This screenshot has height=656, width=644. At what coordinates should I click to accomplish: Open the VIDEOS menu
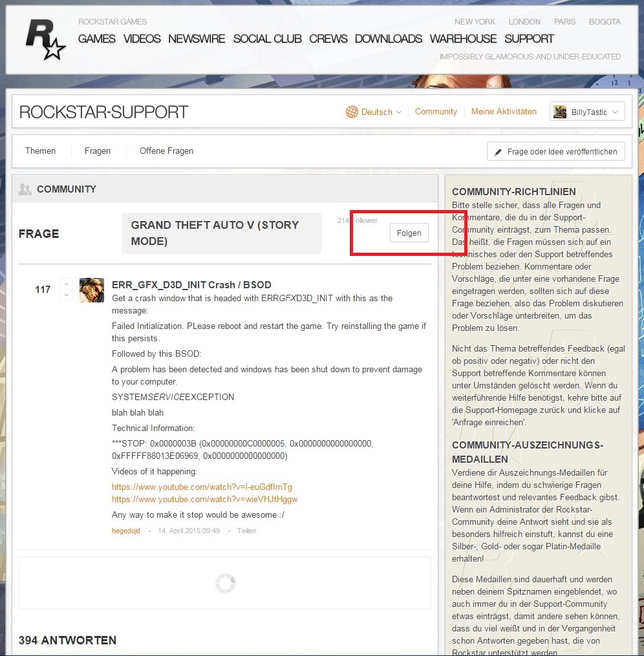pyautogui.click(x=142, y=39)
